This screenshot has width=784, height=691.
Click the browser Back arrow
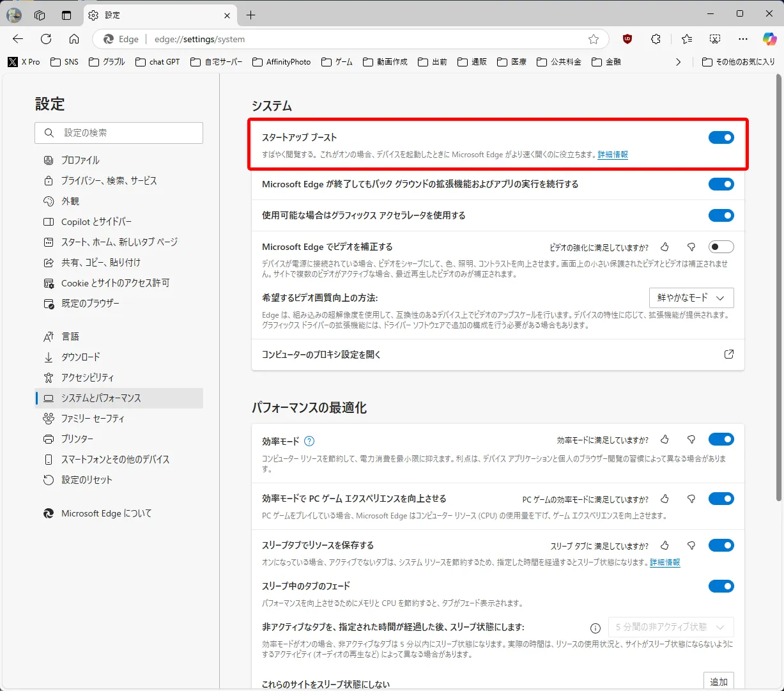point(18,39)
